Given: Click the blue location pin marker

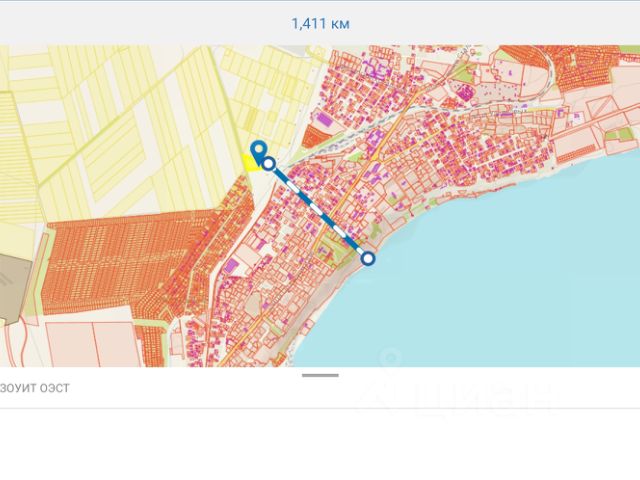Looking at the screenshot, I should [x=259, y=150].
